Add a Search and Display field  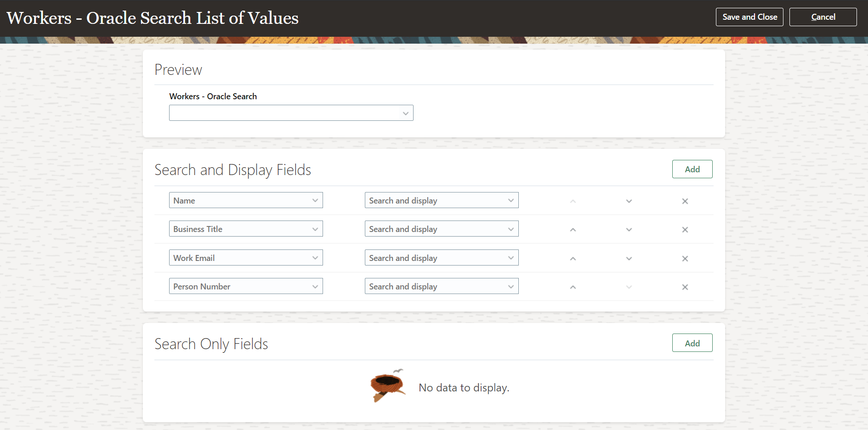692,169
